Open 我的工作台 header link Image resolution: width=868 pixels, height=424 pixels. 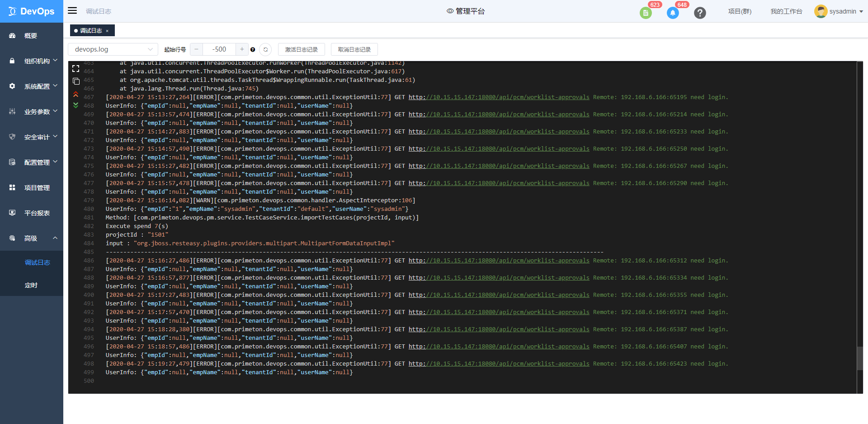[x=786, y=11]
